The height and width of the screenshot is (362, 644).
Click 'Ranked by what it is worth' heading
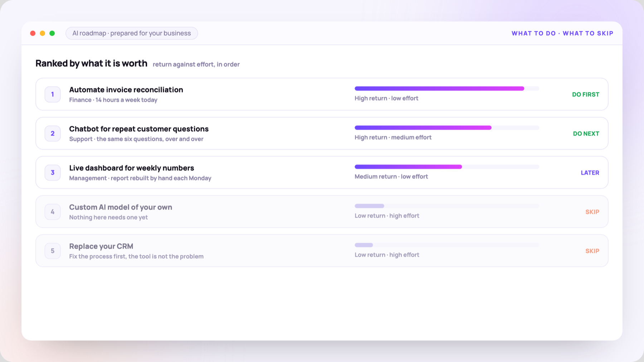pos(91,63)
